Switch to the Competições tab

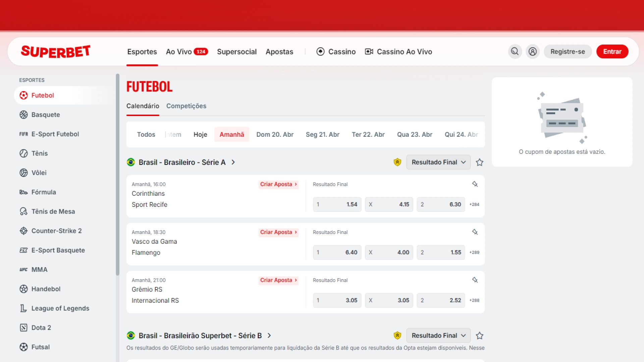(x=186, y=106)
